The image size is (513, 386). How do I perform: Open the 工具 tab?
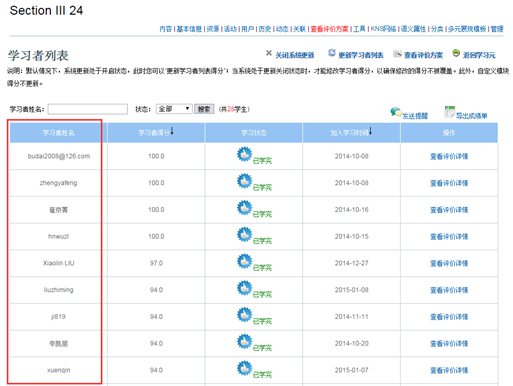pyautogui.click(x=359, y=29)
